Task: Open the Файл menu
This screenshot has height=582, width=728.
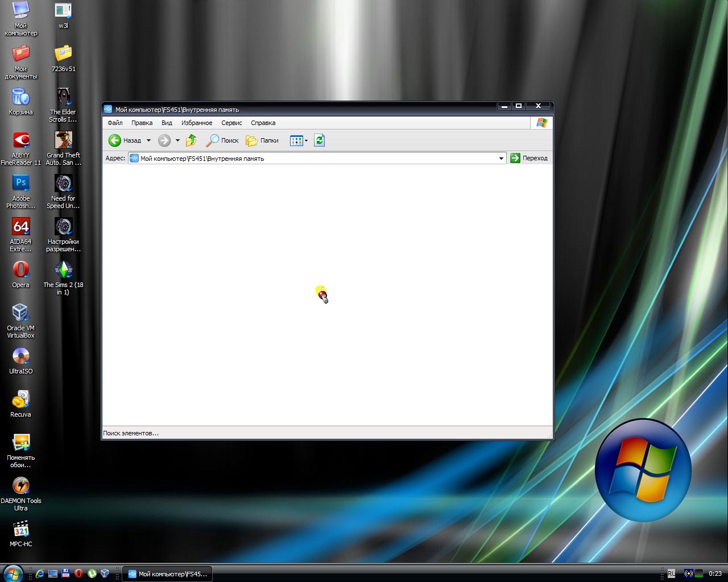Action: pos(115,123)
